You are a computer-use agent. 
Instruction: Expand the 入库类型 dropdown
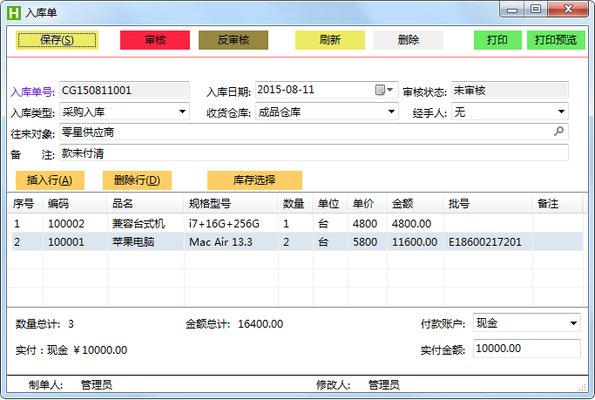(182, 112)
